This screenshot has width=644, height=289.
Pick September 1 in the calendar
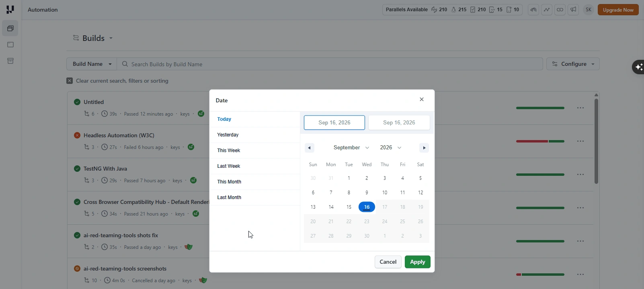(x=349, y=178)
